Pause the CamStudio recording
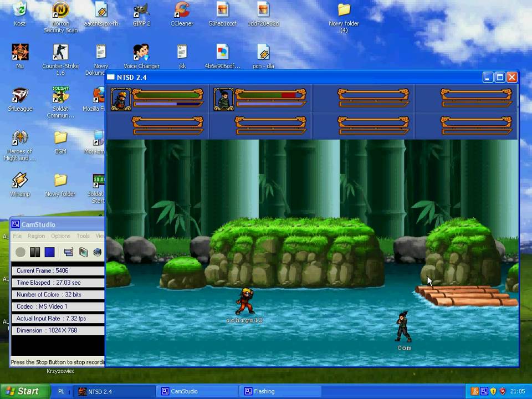Viewport: 532px width, 399px height. coord(35,252)
